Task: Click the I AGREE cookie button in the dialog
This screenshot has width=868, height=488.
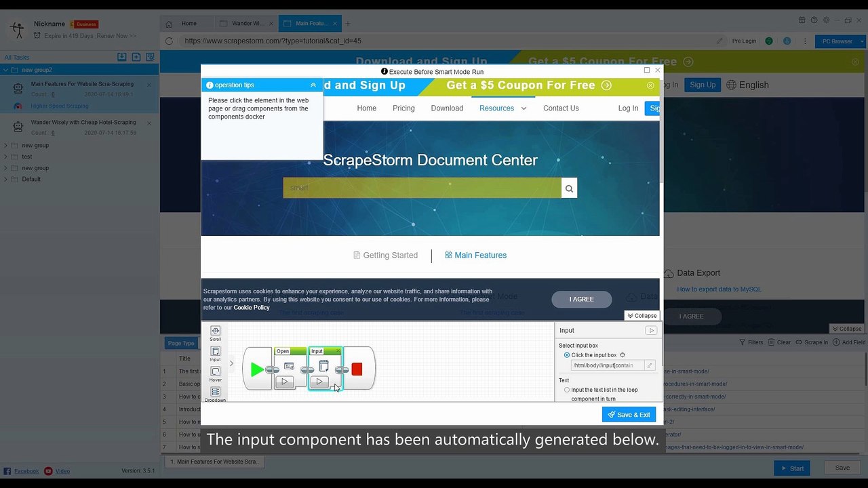Action: (581, 300)
